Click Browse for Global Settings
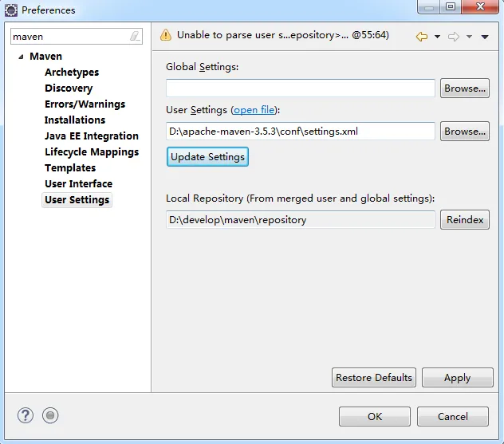Viewport: 504px width, 444px height. click(x=465, y=88)
